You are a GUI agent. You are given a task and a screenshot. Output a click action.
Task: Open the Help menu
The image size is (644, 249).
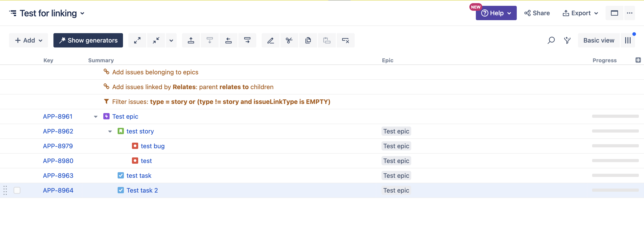click(x=496, y=13)
